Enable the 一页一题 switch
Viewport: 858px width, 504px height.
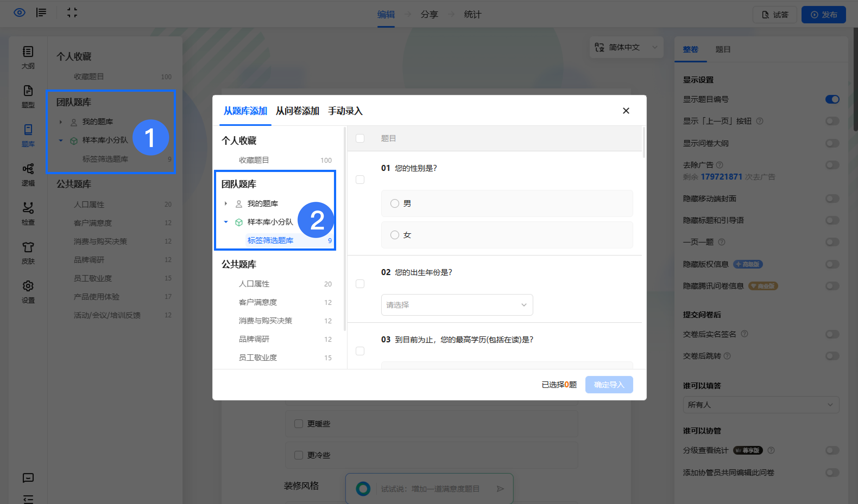coord(832,242)
